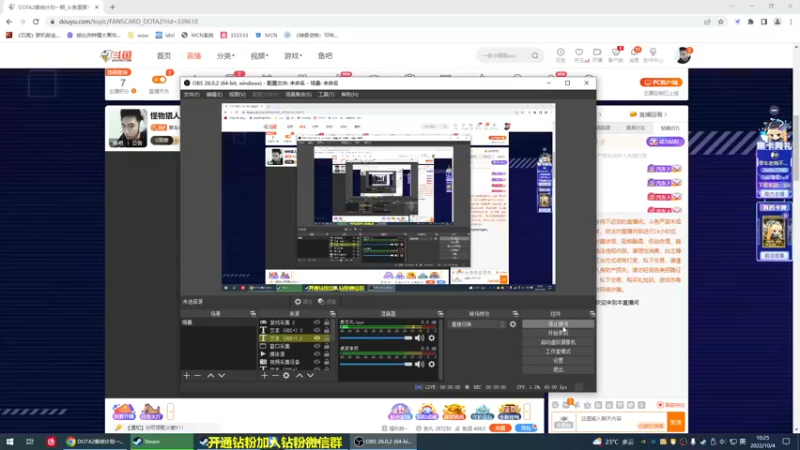Viewport: 800px width, 450px height.
Task: Open OBS Scene Collection menu
Action: 298,94
